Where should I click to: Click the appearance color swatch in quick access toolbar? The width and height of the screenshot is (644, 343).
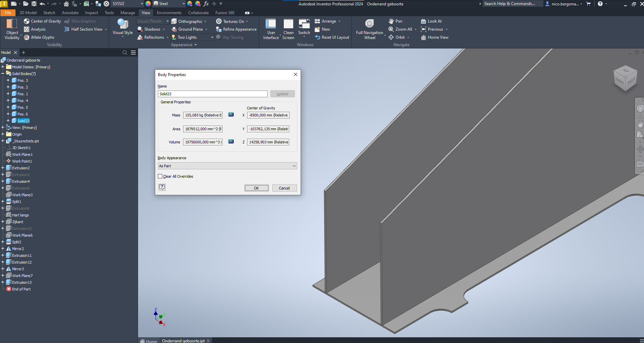tap(147, 4)
